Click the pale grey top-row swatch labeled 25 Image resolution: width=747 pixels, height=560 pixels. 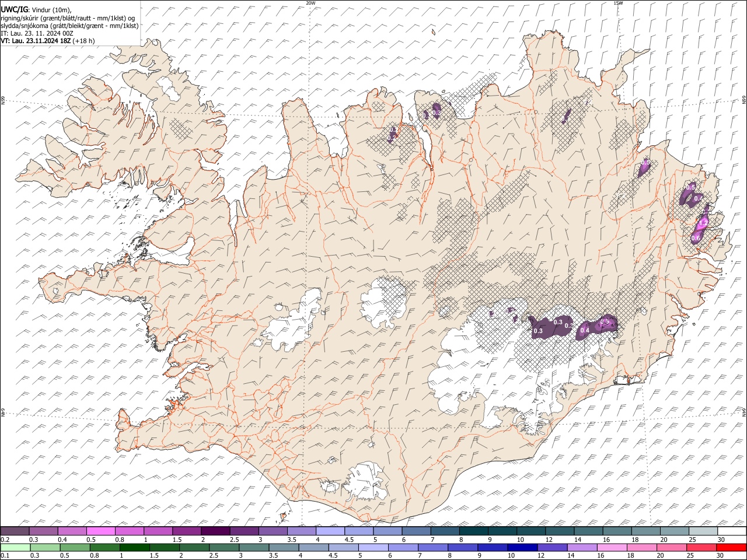coord(703,531)
